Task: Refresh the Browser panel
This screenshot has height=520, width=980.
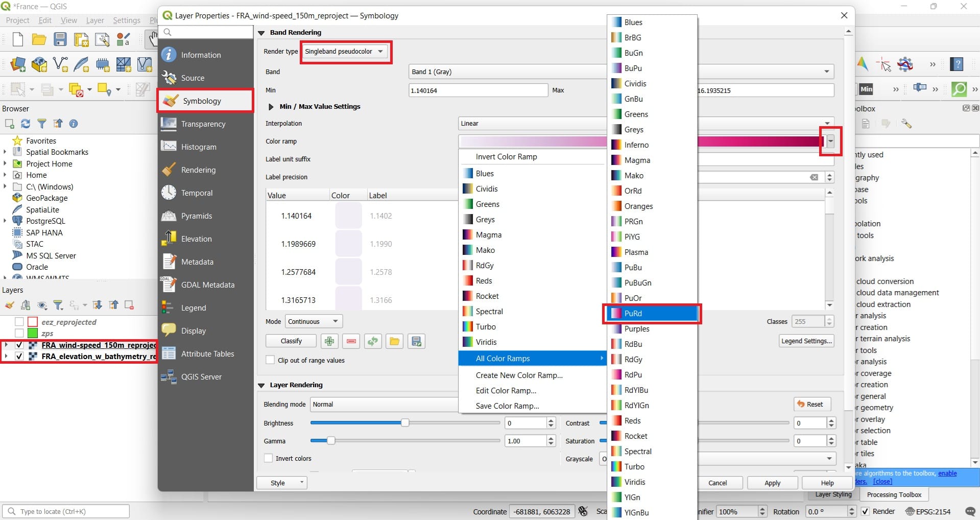Action: 25,124
